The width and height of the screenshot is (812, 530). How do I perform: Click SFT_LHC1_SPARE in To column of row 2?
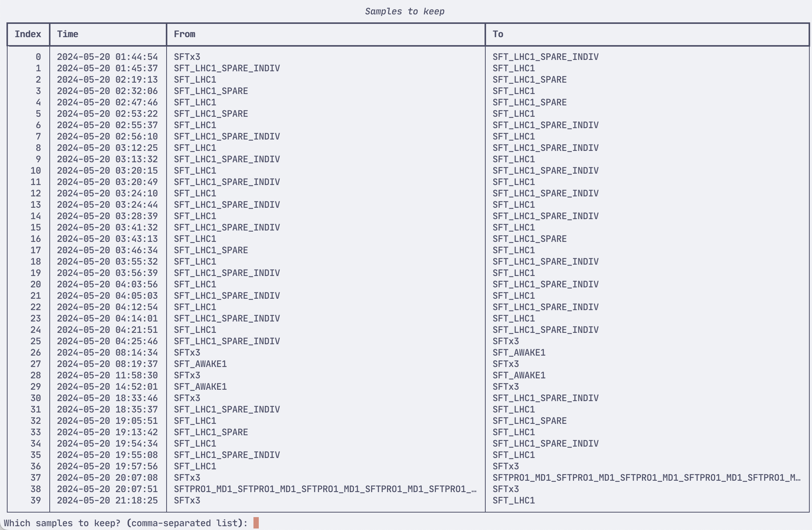click(529, 80)
